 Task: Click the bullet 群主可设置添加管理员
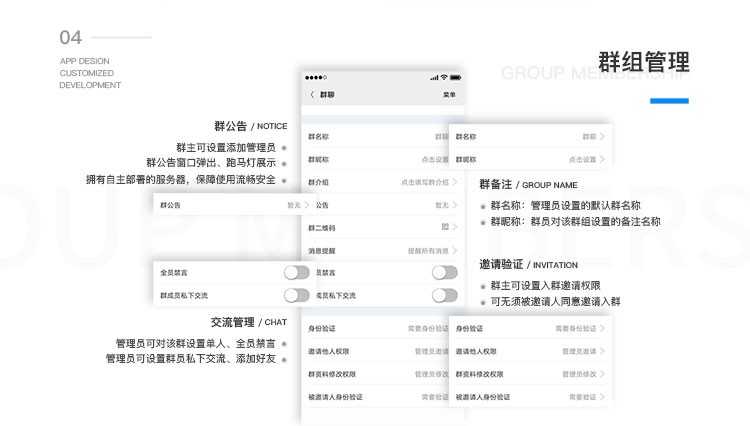point(226,147)
